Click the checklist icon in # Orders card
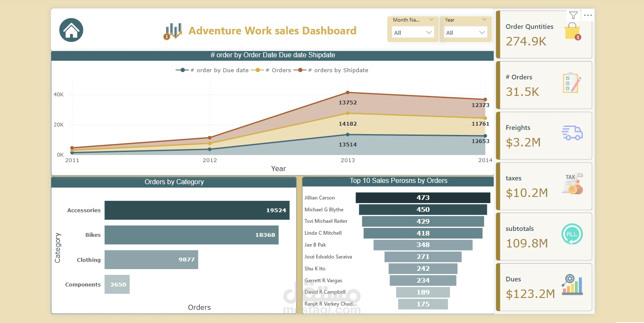 pyautogui.click(x=572, y=82)
